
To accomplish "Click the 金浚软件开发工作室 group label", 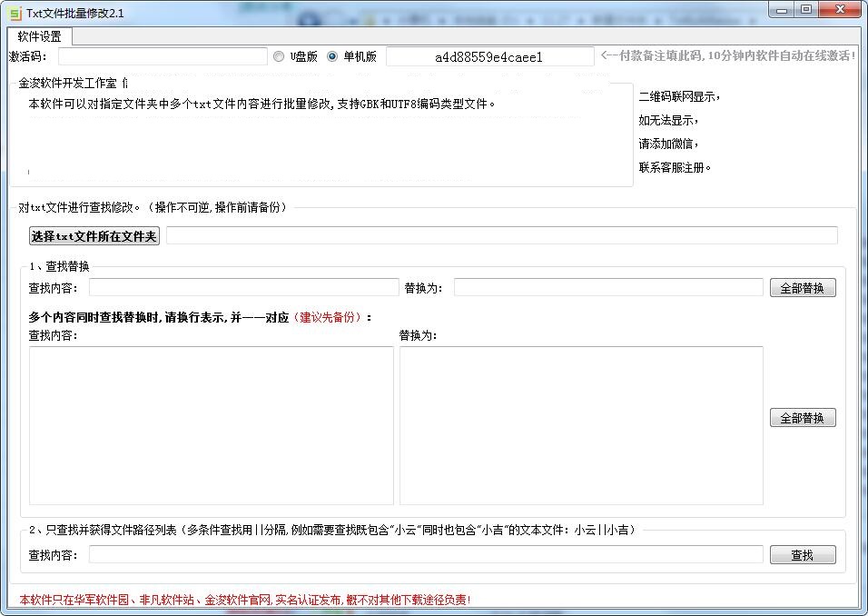I will [67, 83].
